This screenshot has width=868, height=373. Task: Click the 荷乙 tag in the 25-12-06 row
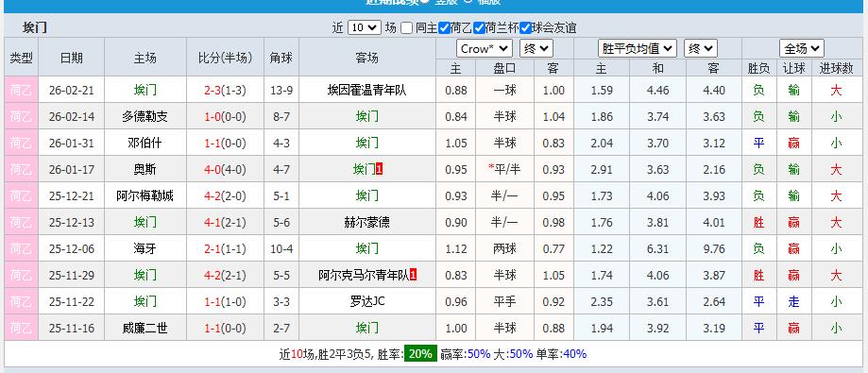pos(21,249)
